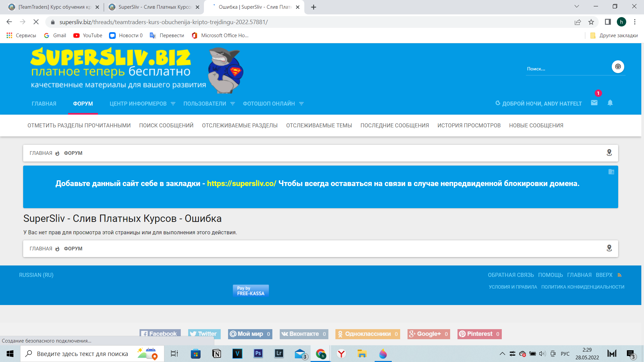Screen dimensions: 644x362
Task: Switch to the [TeamTraders] browser tab
Action: (54, 7)
